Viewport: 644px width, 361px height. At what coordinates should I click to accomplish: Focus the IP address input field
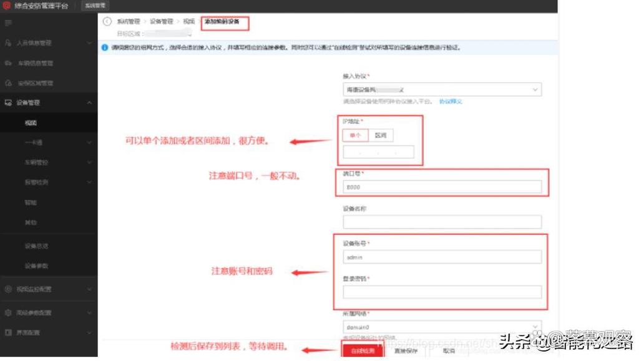(378, 152)
